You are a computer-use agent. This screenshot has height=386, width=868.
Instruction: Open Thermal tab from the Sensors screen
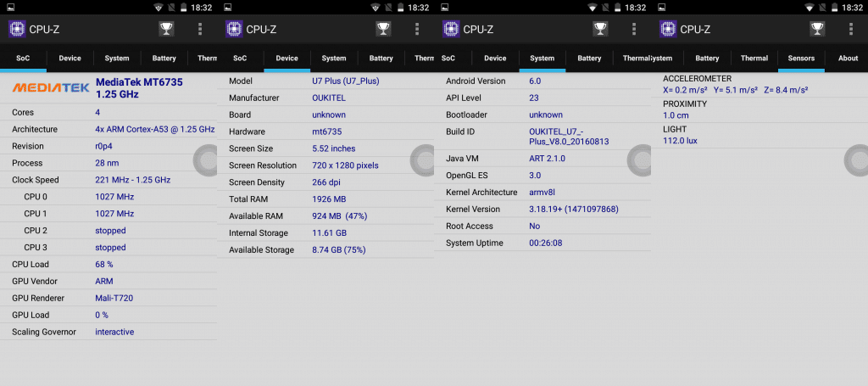coord(754,59)
